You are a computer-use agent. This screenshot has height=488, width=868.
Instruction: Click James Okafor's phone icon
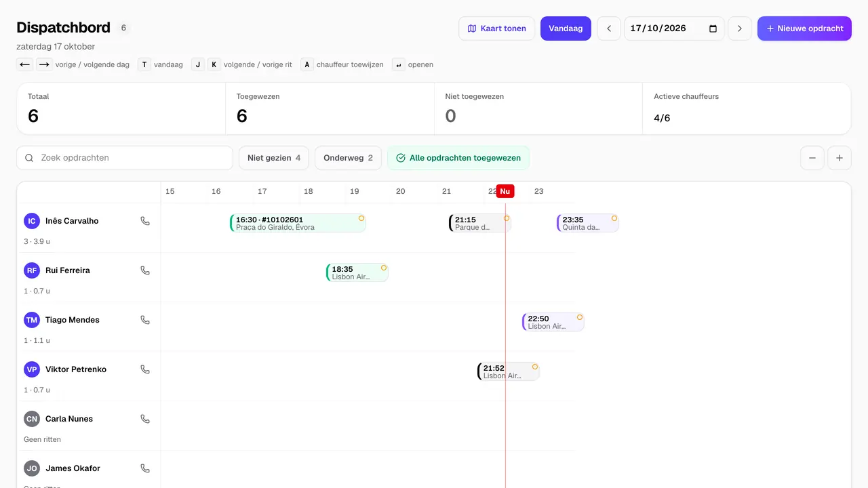pyautogui.click(x=145, y=468)
